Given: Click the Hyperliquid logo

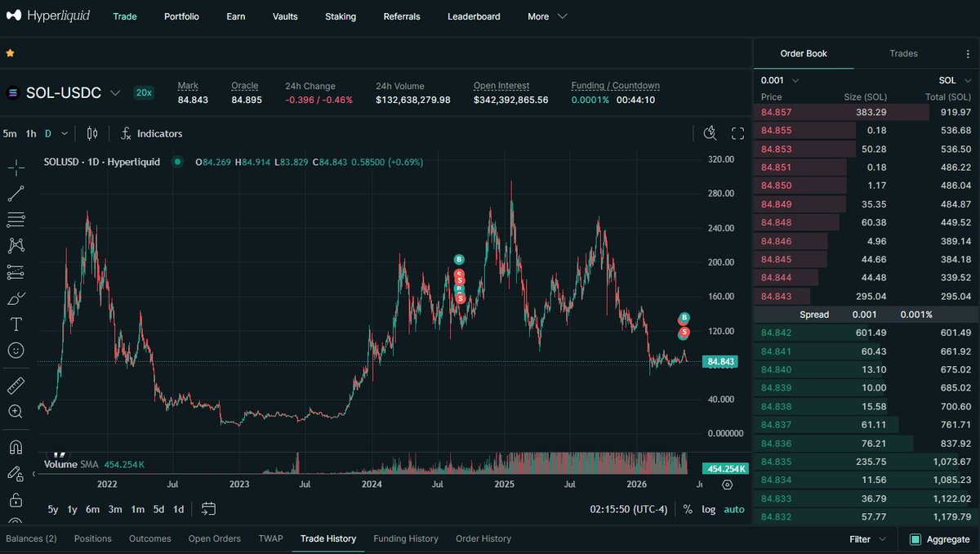Looking at the screenshot, I should coord(48,16).
